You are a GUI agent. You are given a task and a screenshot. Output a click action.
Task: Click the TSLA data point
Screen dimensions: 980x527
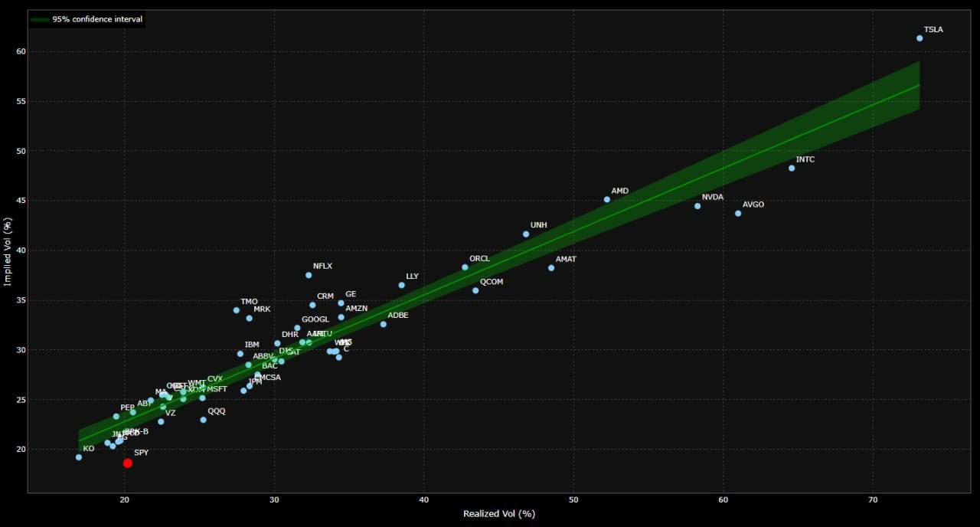(x=920, y=38)
